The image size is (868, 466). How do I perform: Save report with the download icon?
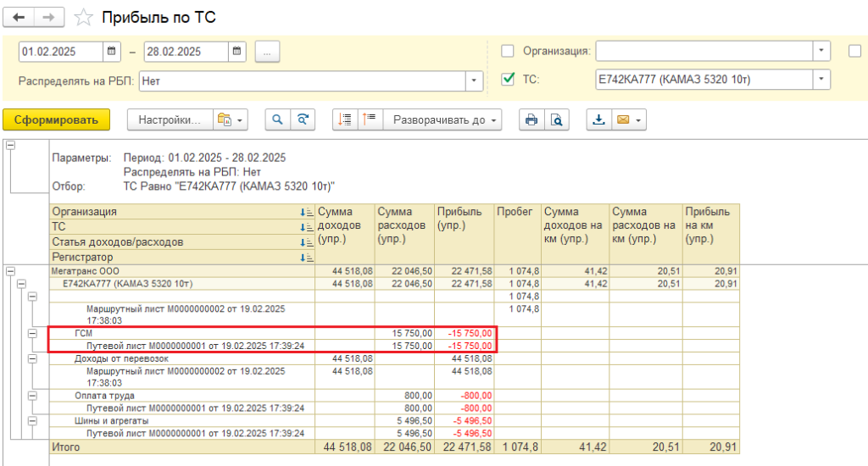click(x=599, y=119)
